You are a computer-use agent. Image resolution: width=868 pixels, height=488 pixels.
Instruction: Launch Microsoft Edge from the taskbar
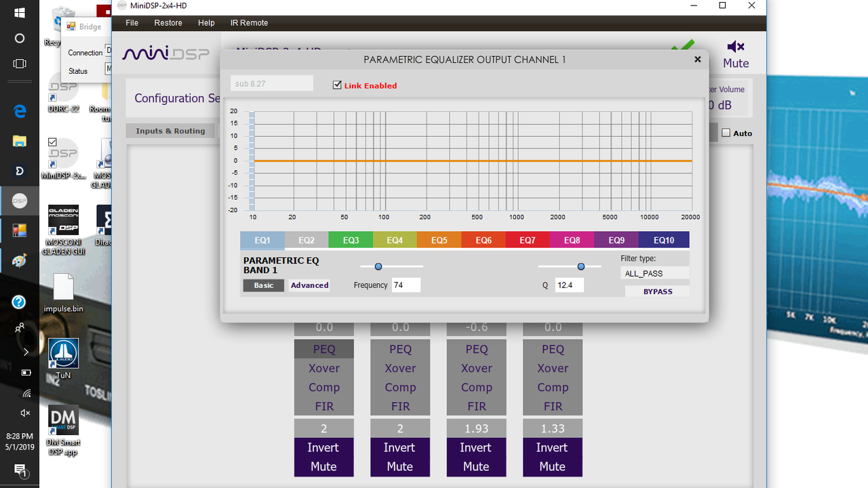coord(19,112)
